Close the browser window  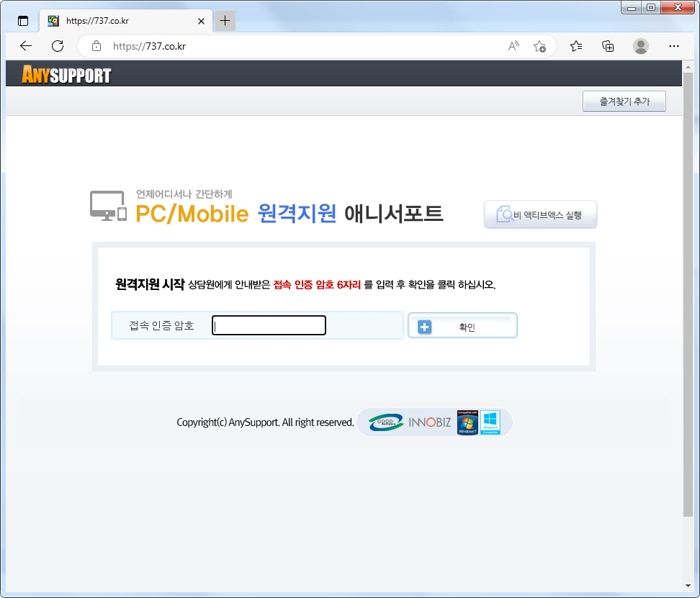[x=678, y=8]
